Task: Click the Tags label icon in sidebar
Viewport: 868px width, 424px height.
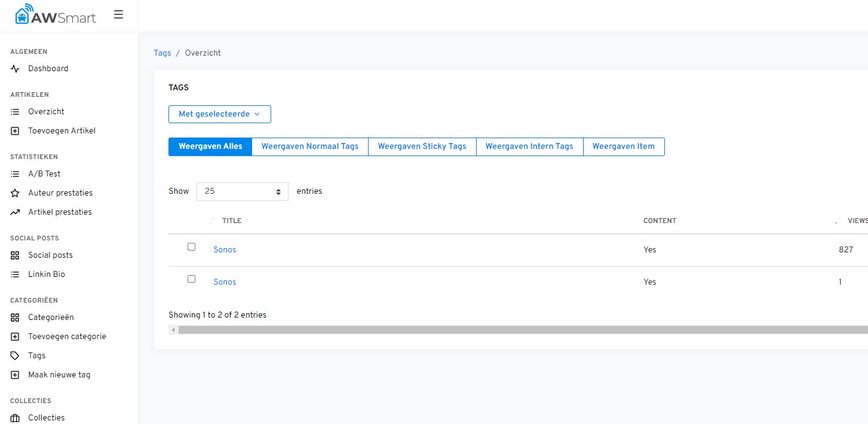Action: point(16,356)
